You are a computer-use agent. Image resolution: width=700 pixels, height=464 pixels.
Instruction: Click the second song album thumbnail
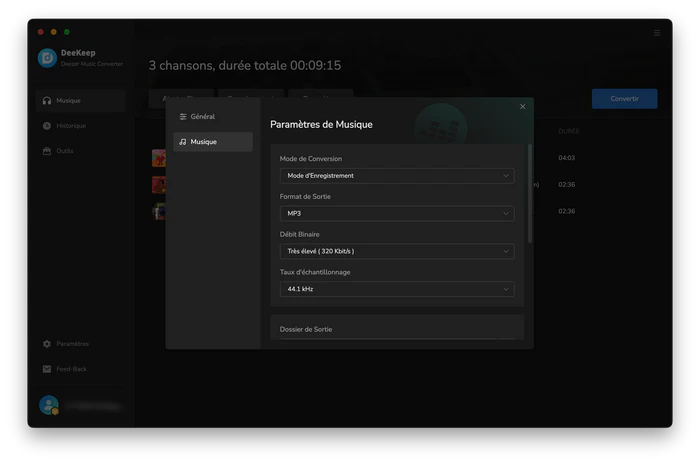point(159,185)
